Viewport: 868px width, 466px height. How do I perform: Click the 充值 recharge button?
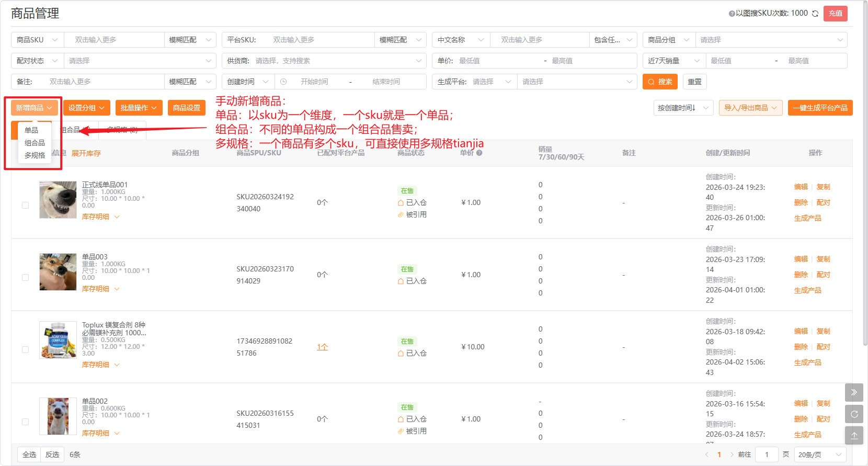836,14
